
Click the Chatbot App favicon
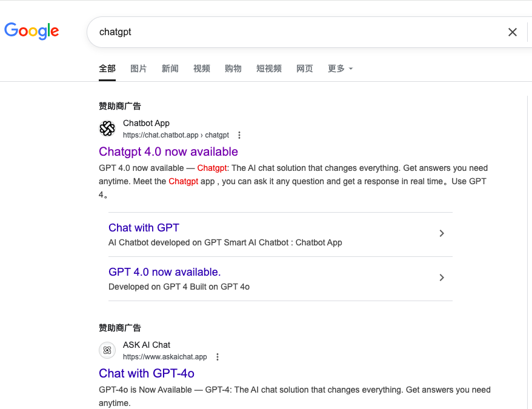[x=107, y=128]
